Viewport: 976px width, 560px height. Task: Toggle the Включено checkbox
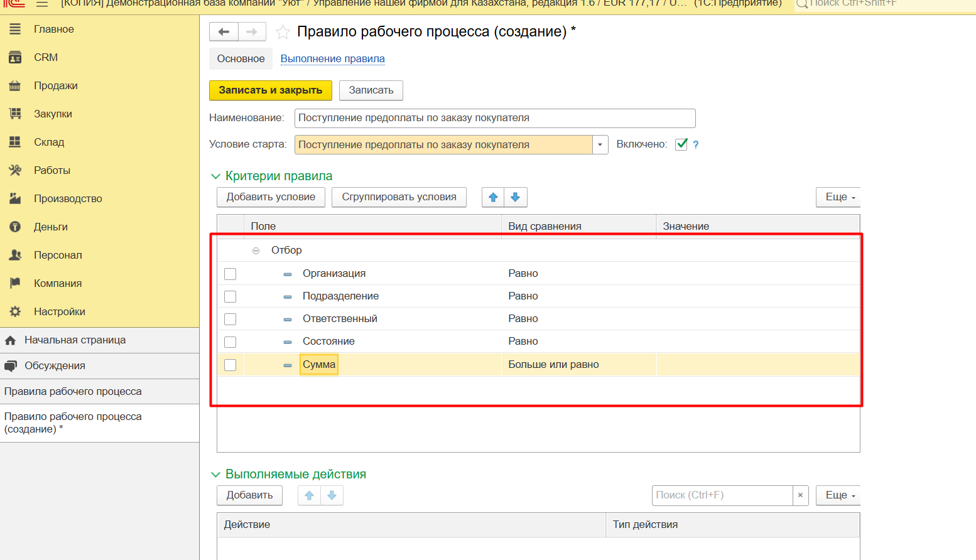point(681,144)
